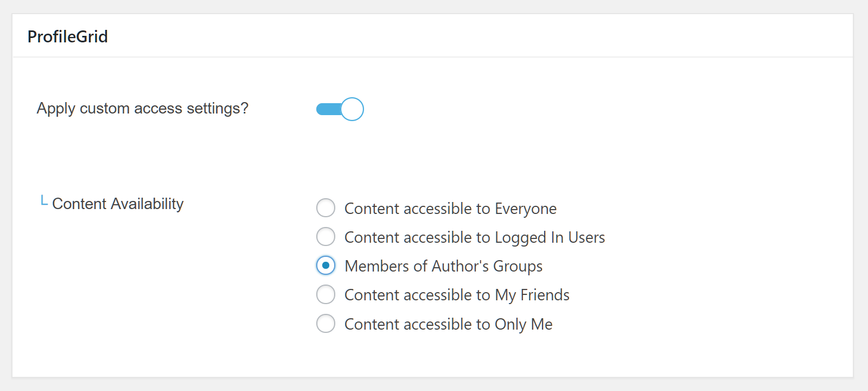This screenshot has width=868, height=391.
Task: Click the Apply custom access settings label
Action: click(142, 108)
